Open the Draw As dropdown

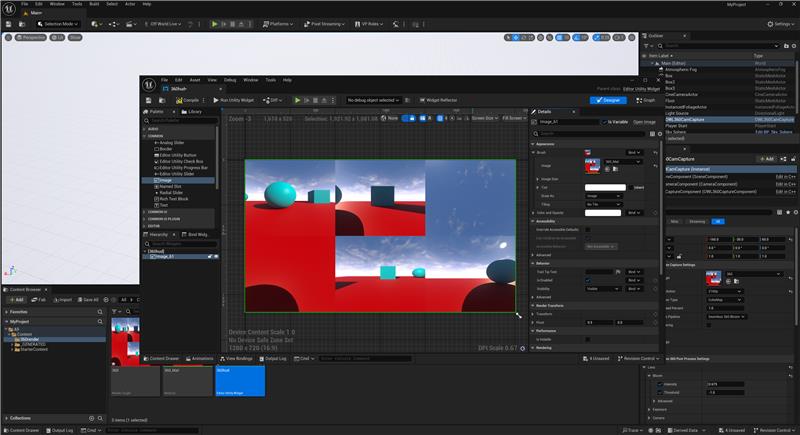pos(603,196)
